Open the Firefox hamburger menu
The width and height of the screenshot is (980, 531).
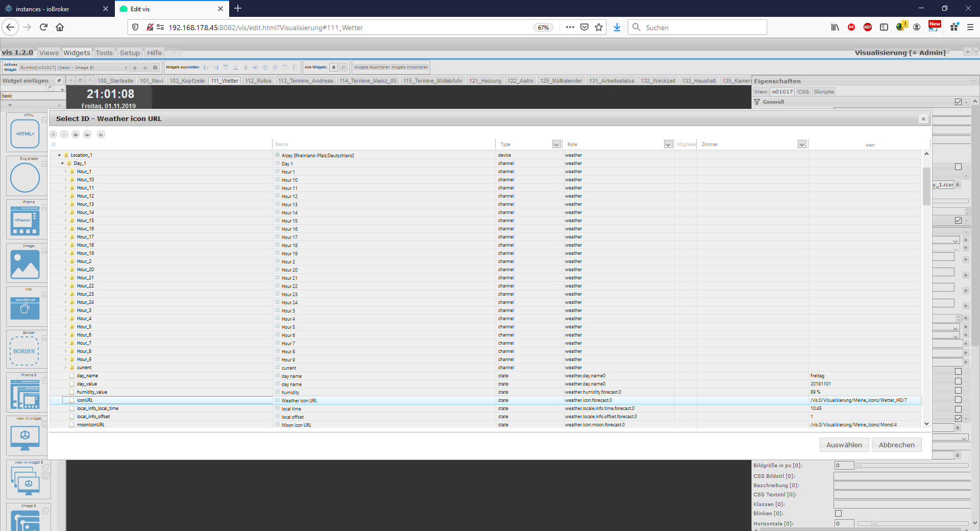(x=970, y=27)
